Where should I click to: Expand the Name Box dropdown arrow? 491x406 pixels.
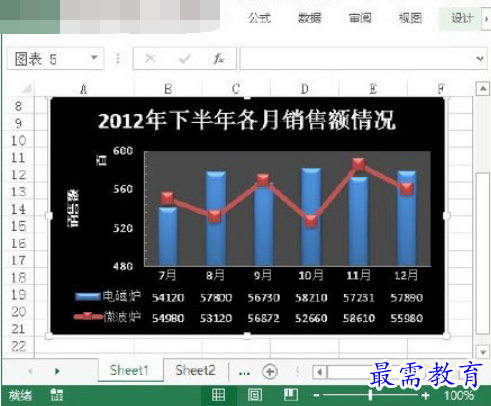[94, 58]
